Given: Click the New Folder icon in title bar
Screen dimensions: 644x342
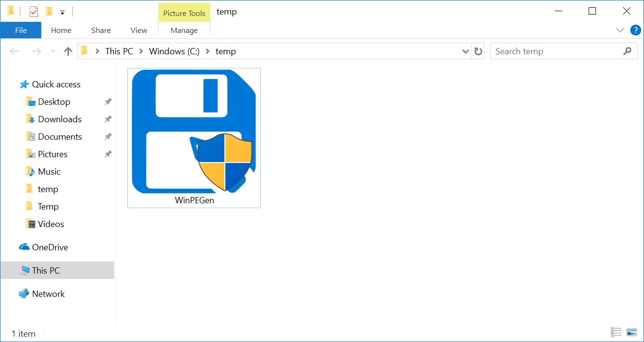Looking at the screenshot, I should coord(49,12).
